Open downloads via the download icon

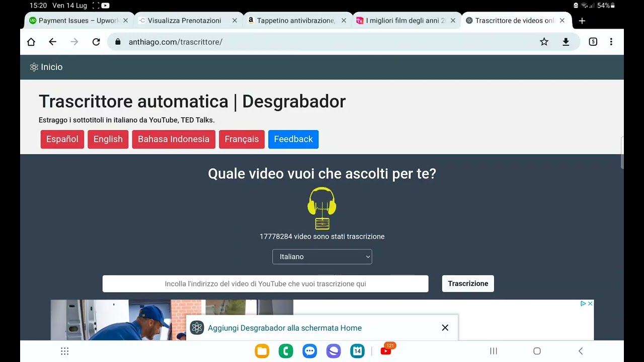[x=566, y=42]
